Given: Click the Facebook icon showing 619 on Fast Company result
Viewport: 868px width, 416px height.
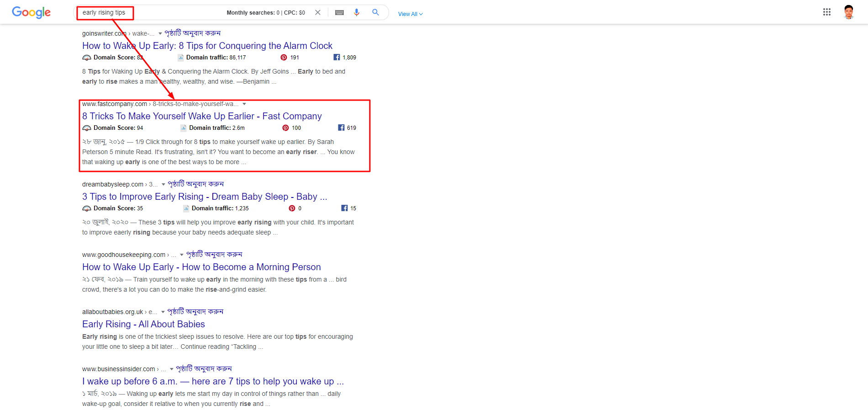Looking at the screenshot, I should (341, 128).
